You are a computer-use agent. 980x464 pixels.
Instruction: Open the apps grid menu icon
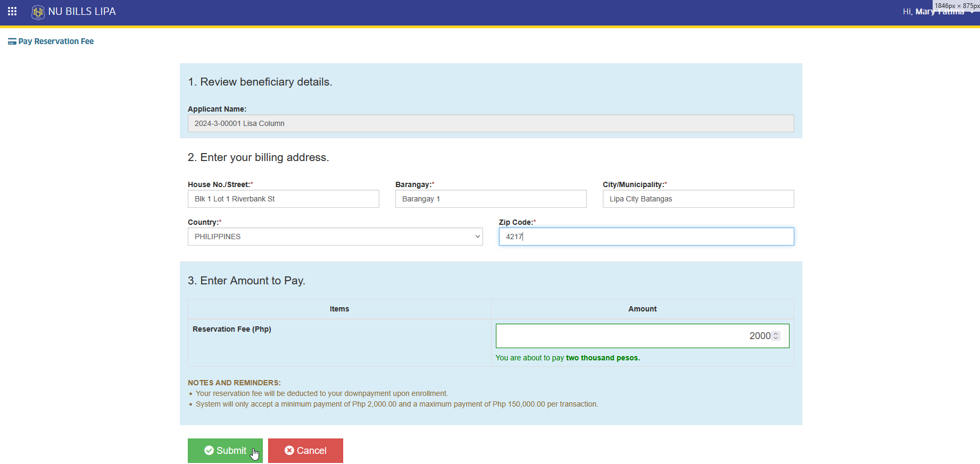coord(12,11)
